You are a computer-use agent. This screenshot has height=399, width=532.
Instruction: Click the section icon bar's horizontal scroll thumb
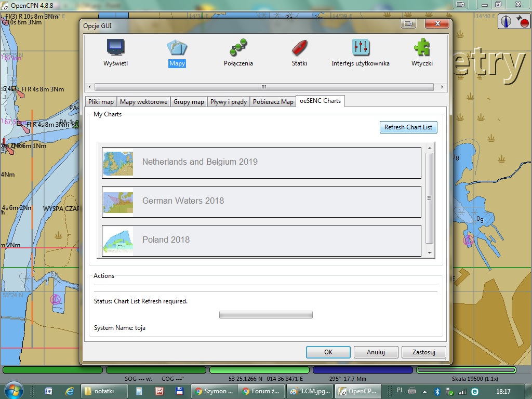[264, 87]
